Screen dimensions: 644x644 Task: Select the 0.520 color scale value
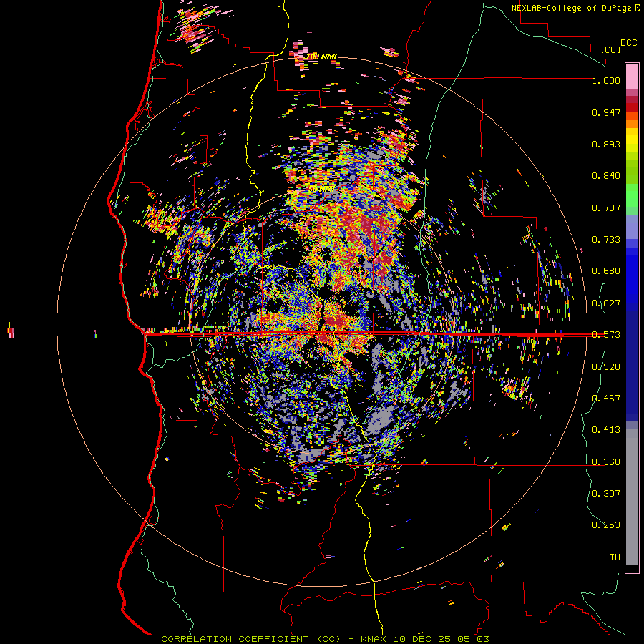(x=606, y=367)
